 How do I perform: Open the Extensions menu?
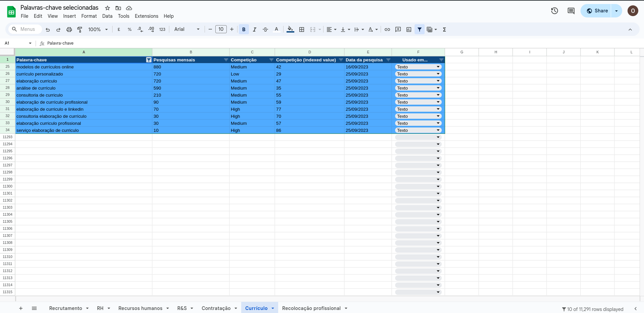click(146, 16)
